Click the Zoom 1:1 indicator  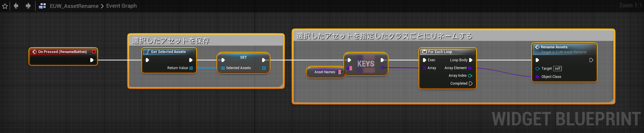(630, 5)
